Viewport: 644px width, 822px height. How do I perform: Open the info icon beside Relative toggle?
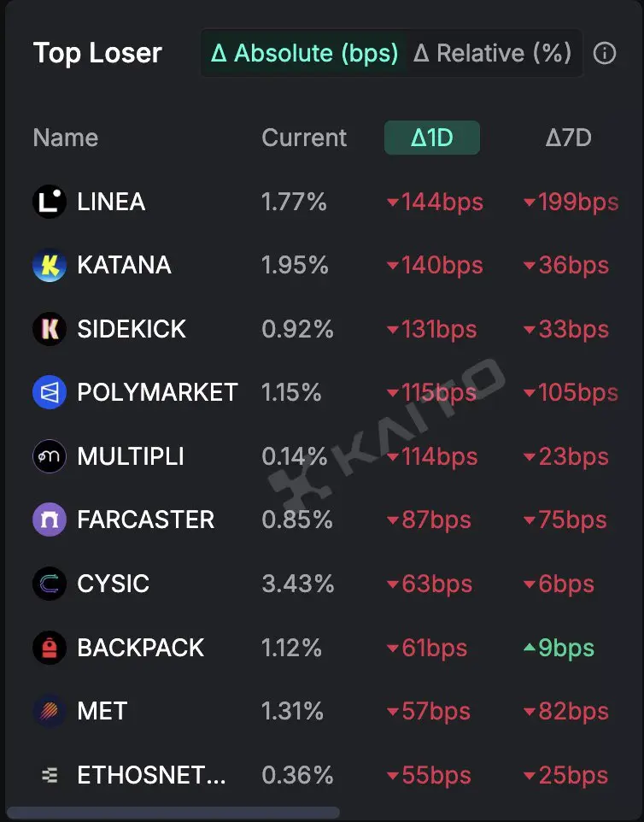point(604,53)
